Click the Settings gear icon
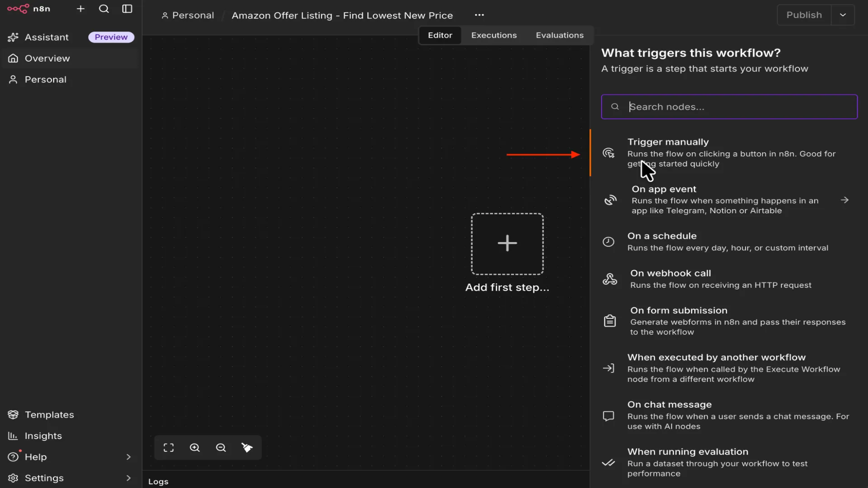The height and width of the screenshot is (488, 868). click(13, 478)
